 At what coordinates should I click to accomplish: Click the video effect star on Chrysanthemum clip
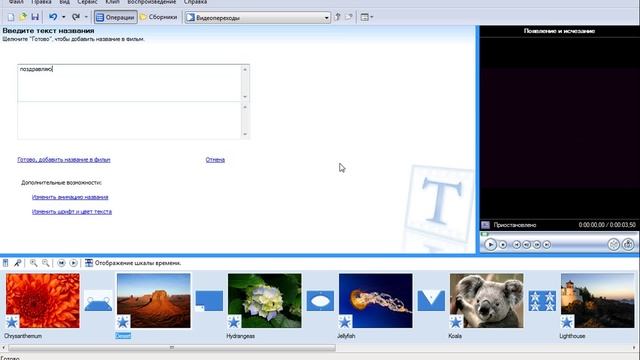coord(12,322)
